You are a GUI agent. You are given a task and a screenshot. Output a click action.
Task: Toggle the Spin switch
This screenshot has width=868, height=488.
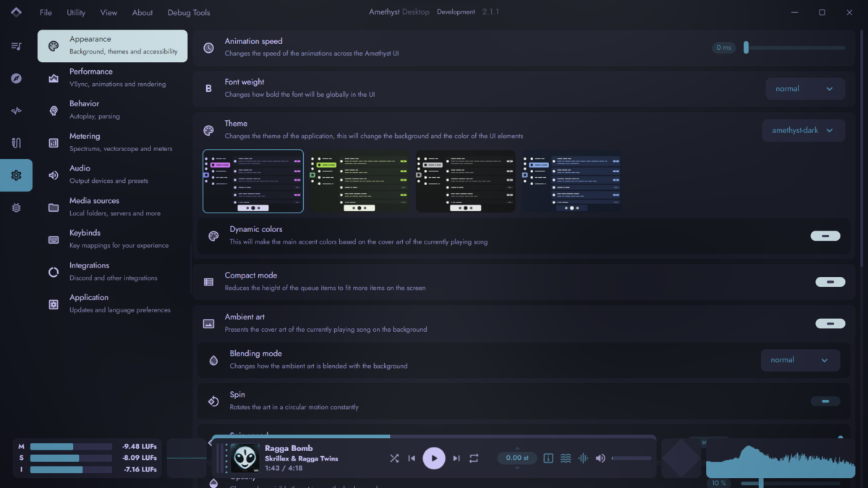(x=825, y=401)
